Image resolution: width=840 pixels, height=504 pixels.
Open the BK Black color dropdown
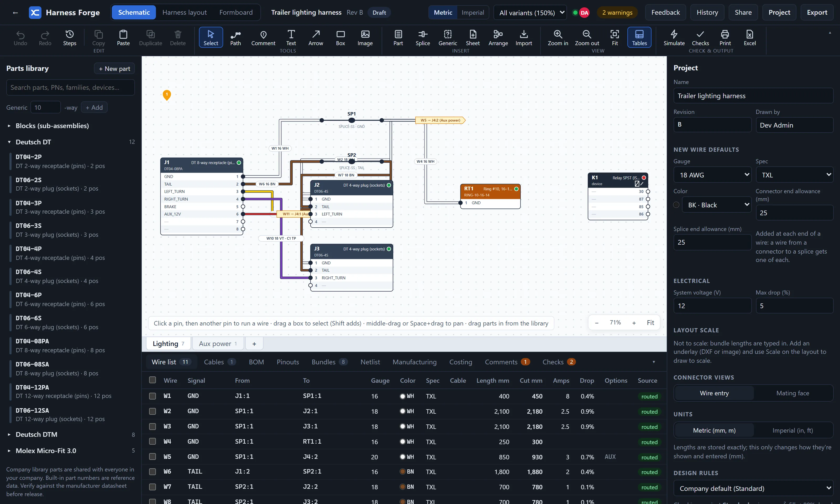pyautogui.click(x=716, y=205)
